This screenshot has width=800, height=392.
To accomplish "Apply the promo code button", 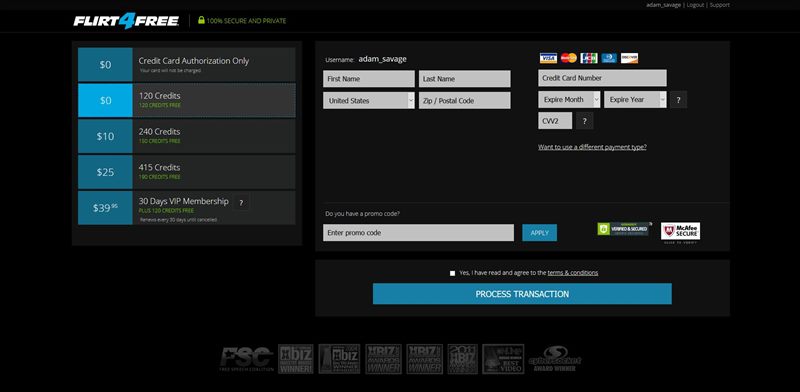I will [x=539, y=233].
